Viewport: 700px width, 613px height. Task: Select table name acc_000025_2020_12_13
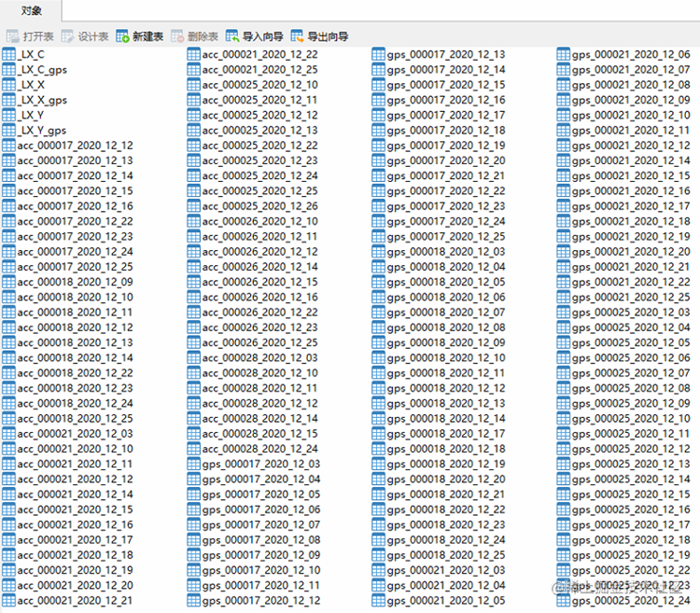tap(259, 131)
